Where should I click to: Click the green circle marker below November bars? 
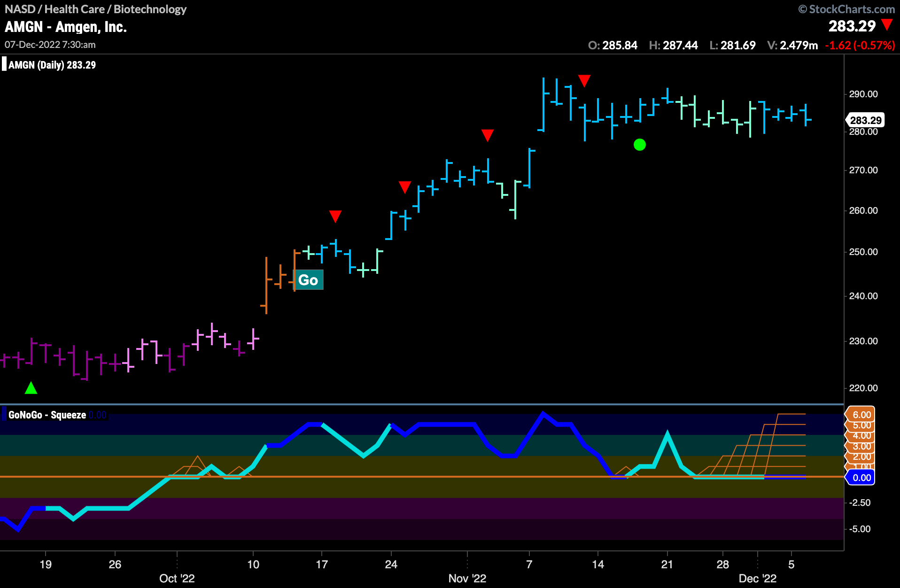(x=639, y=145)
